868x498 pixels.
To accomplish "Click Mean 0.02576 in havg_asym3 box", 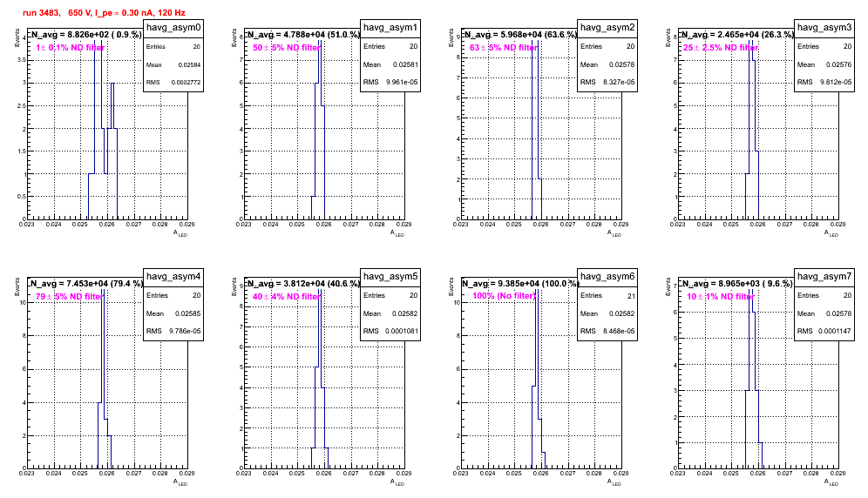I will coord(824,64).
